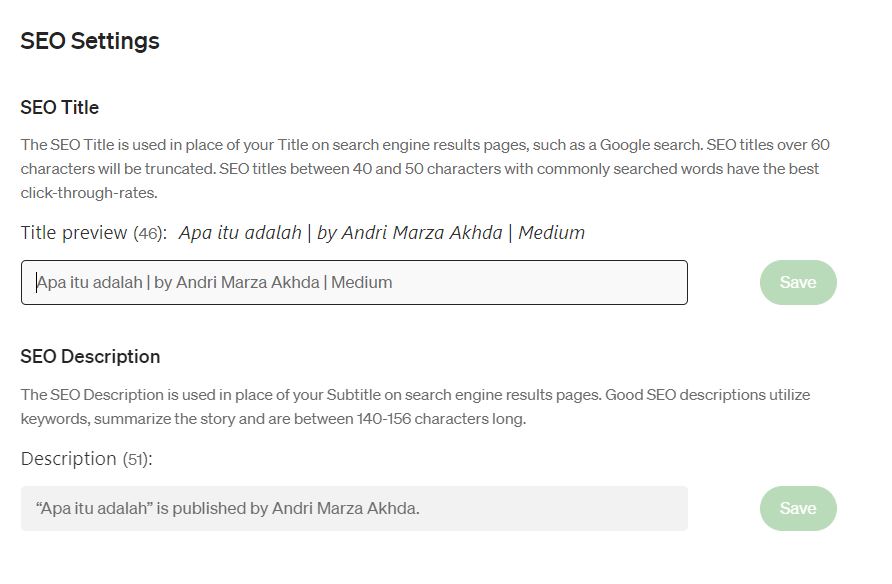
Task: Click the SEO Description section heading
Action: pyautogui.click(x=89, y=356)
